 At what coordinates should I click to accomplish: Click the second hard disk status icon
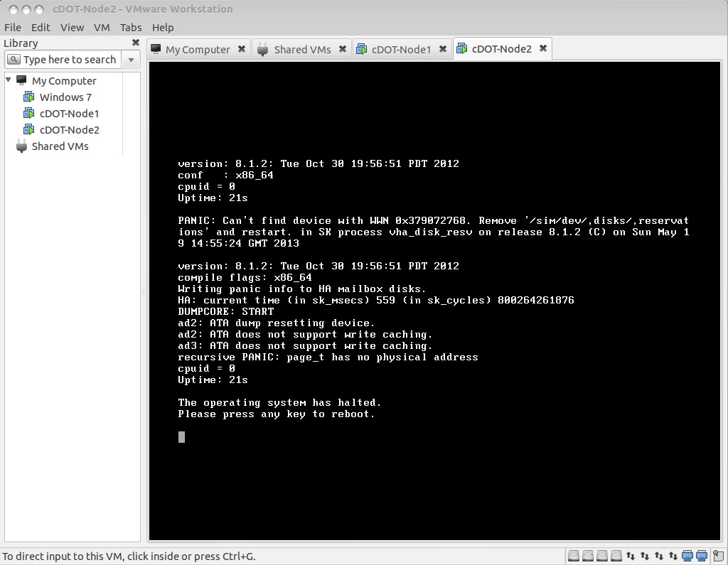click(588, 555)
